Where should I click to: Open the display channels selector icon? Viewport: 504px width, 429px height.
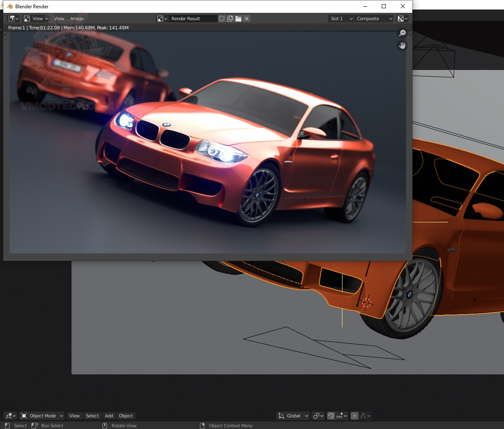point(402,19)
